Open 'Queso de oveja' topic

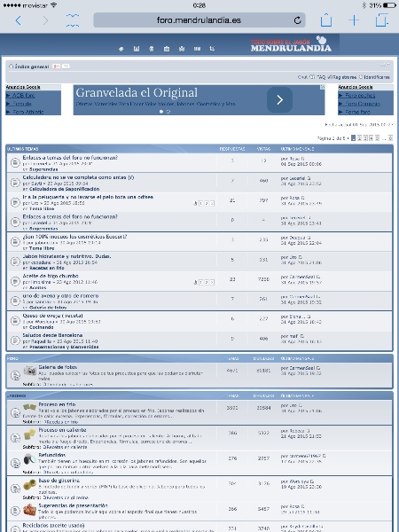[x=52, y=316]
